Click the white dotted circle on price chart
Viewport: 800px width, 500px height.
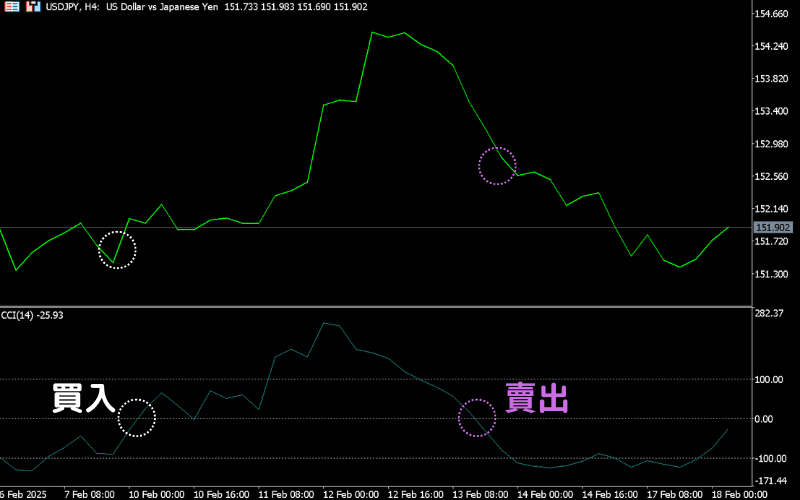pyautogui.click(x=117, y=250)
